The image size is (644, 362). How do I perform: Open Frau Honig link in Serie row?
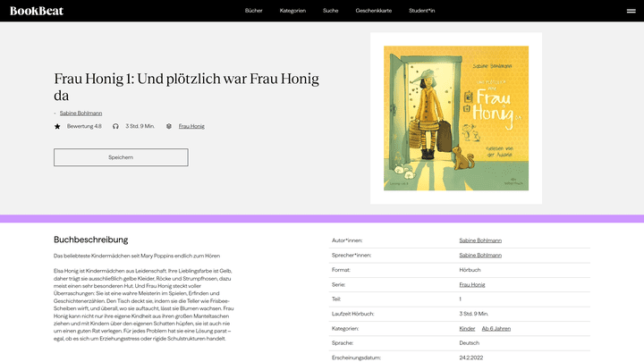click(x=472, y=284)
